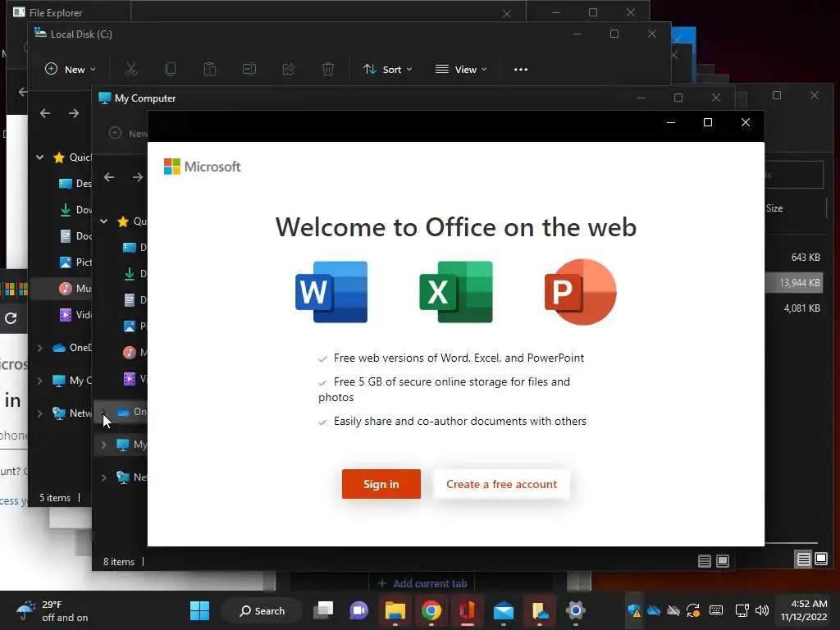Click volume icon in system tray
This screenshot has height=630, width=840.
point(762,610)
